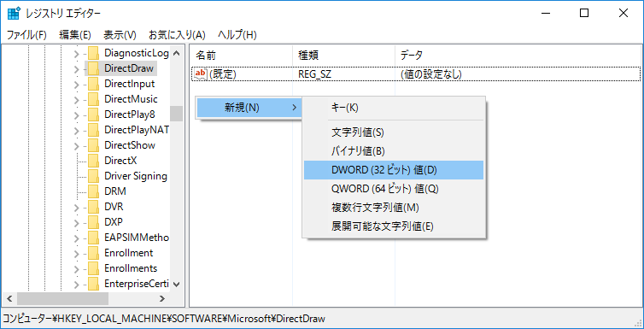Select QWORD (64 ビット) 値(Q)
644x329 pixels.
pos(394,189)
